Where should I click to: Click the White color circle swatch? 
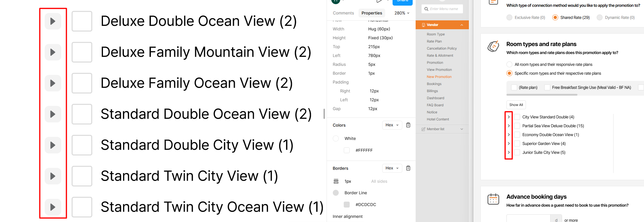[336, 138]
